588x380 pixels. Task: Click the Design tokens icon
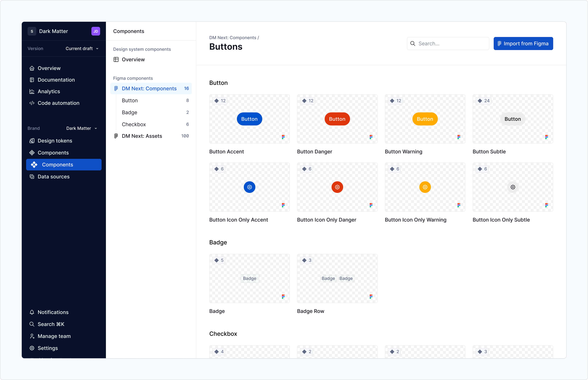coord(32,141)
